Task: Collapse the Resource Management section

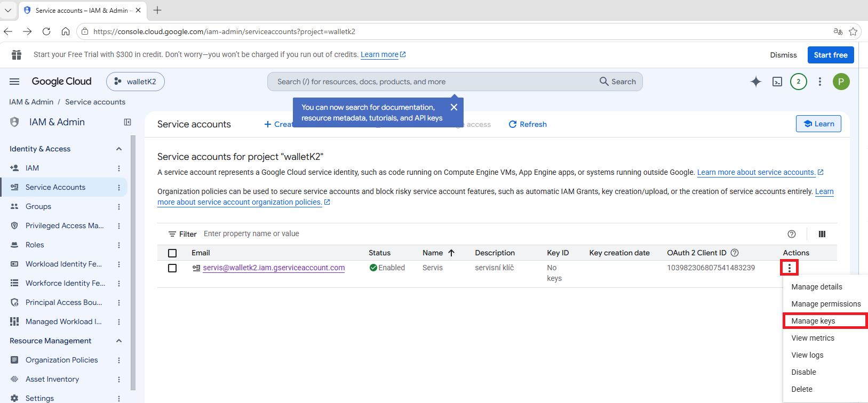Action: (119, 341)
